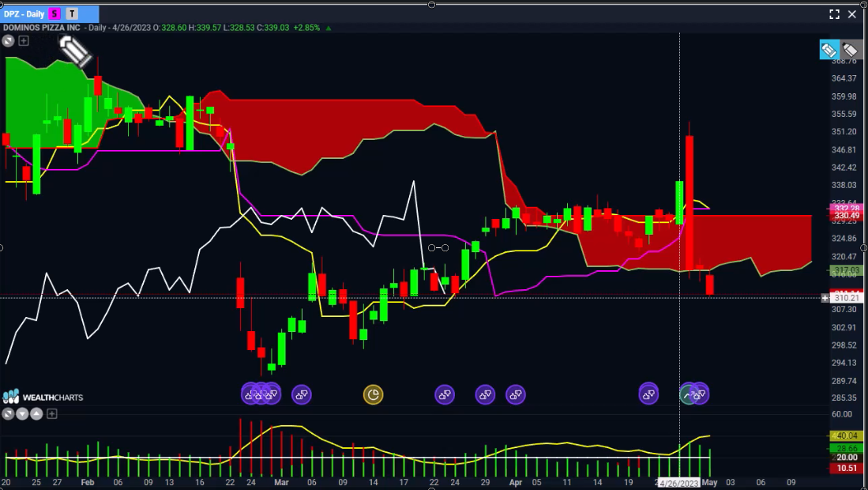This screenshot has width=868, height=490.
Task: Click the 364.37 price axis label
Action: pyautogui.click(x=844, y=78)
